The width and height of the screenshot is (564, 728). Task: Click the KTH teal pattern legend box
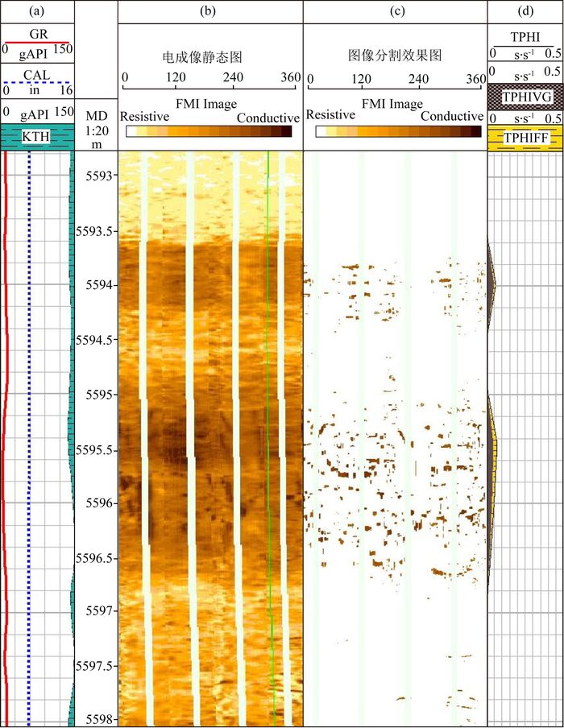[37, 137]
